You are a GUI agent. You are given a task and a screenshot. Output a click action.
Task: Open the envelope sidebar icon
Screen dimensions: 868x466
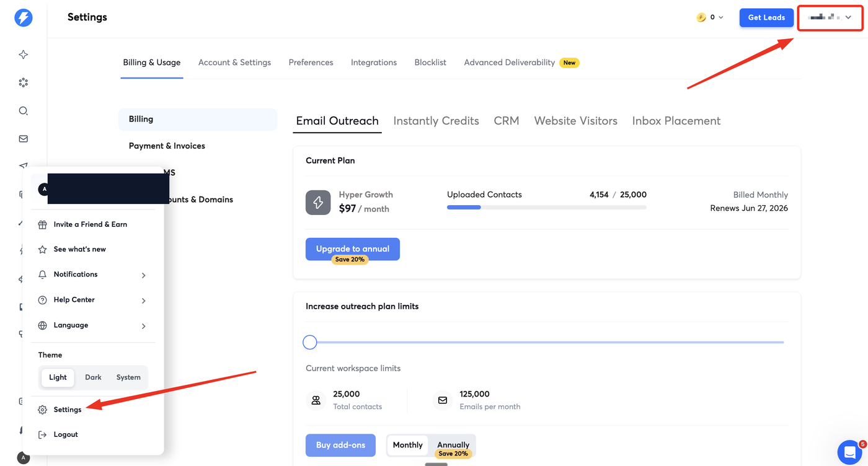(24, 139)
